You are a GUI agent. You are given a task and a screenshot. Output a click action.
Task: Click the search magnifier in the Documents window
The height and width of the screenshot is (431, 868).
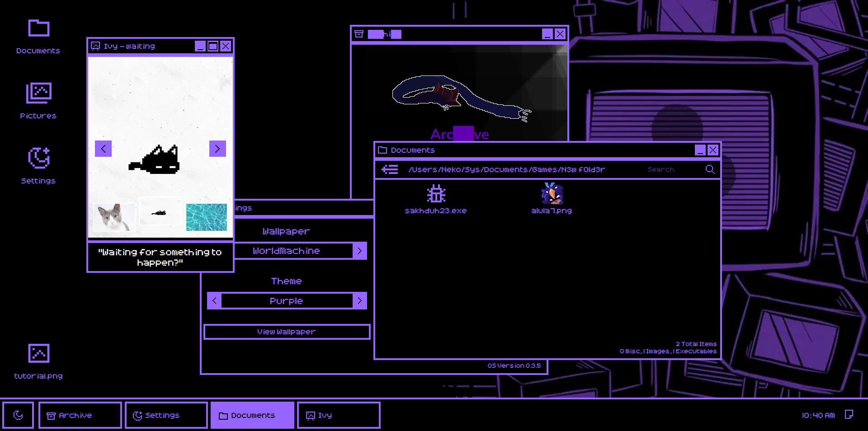710,169
